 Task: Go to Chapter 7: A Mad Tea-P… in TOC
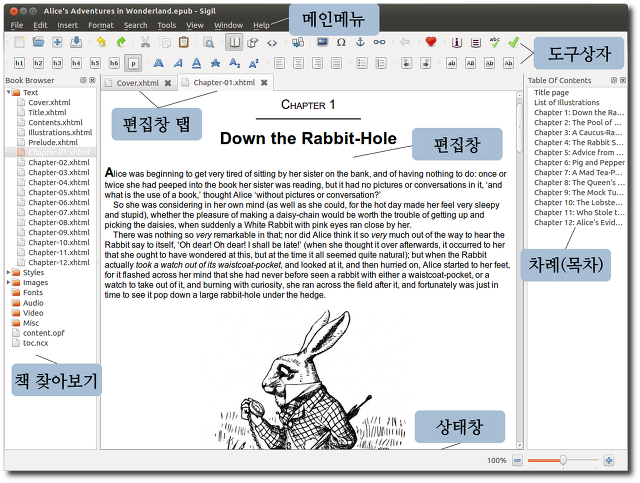tap(578, 172)
